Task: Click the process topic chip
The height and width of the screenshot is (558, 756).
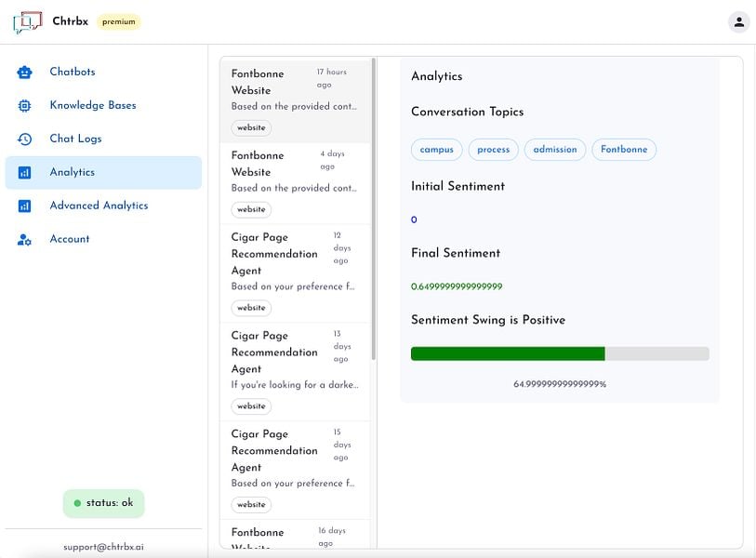Action: click(493, 150)
